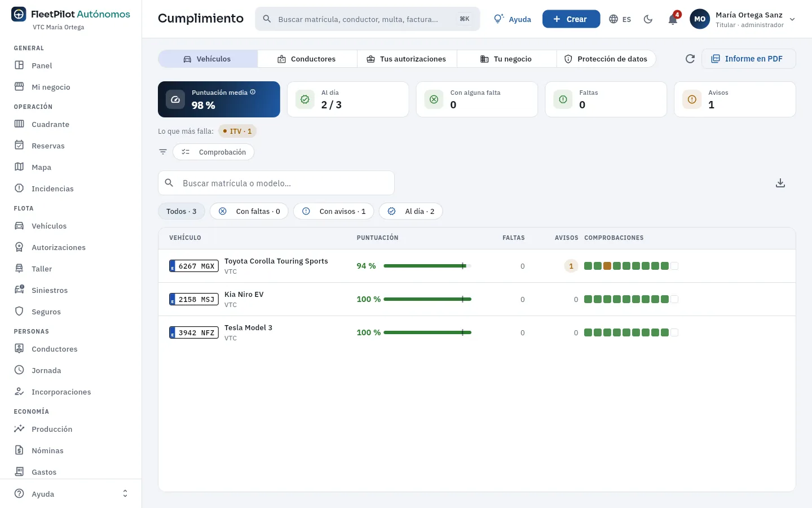Toggle the Comprobación filter chip
Screen dimensions: 812x508
tap(214, 152)
